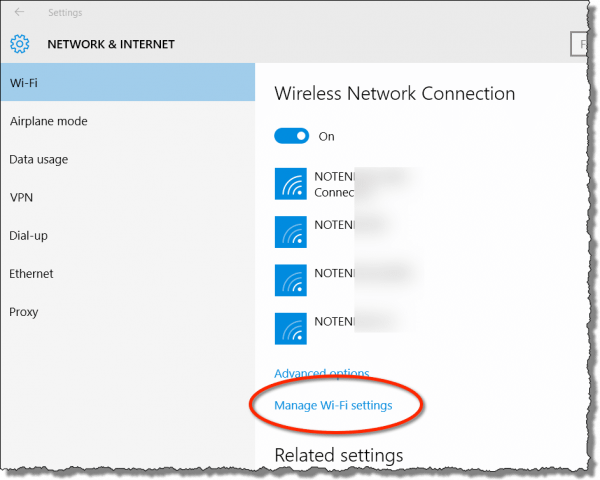Open the Wi-Fi category
The image size is (600, 480).
128,82
